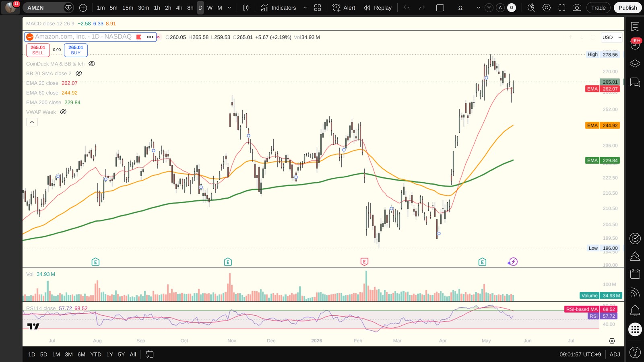Enter fullscreen mode icon
The height and width of the screenshot is (362, 644).
[562, 8]
